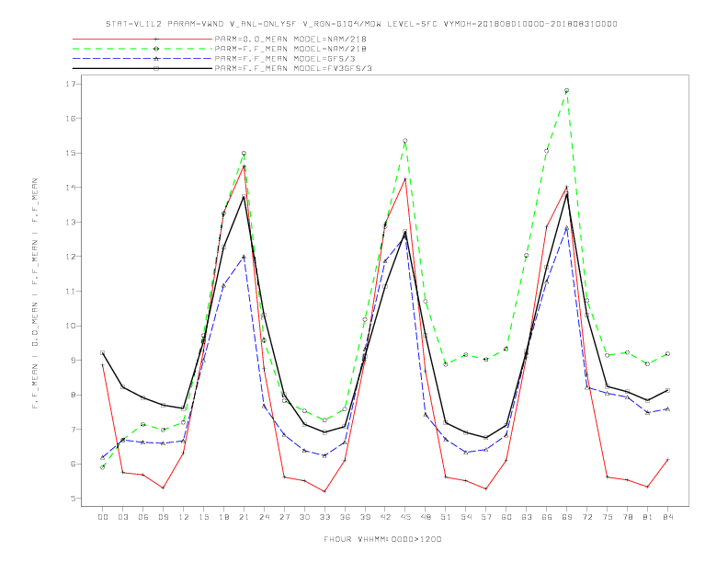Click y-axis tick value 13
The height and width of the screenshot is (563, 728).
(71, 222)
